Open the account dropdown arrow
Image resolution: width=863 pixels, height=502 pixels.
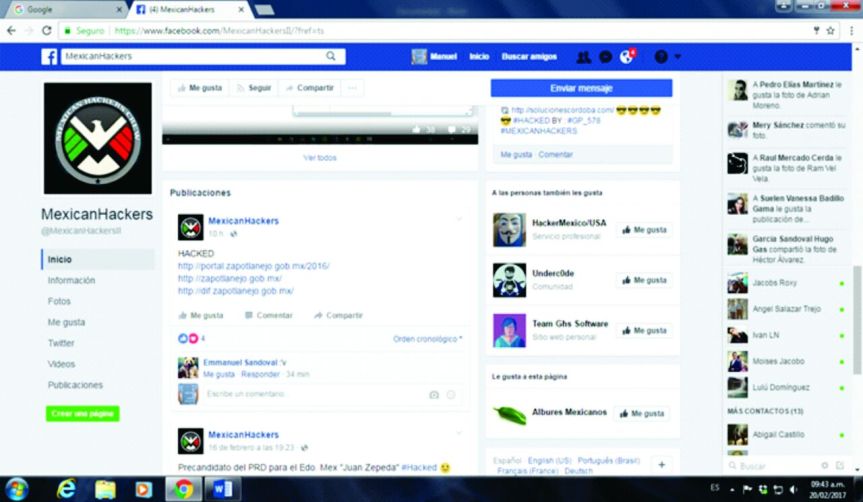coord(678,57)
